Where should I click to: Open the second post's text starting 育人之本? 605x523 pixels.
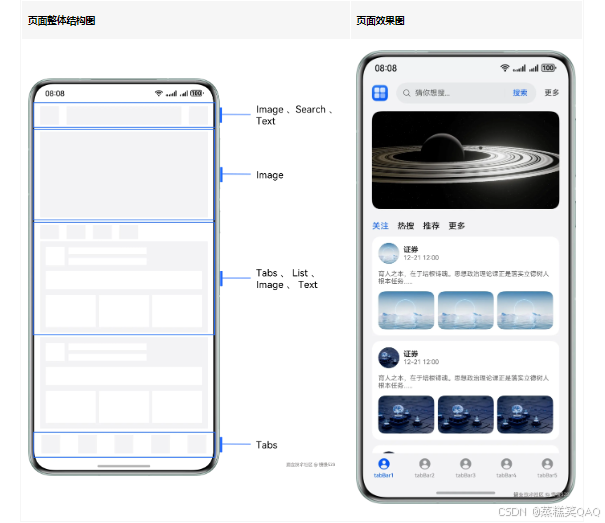point(463,381)
